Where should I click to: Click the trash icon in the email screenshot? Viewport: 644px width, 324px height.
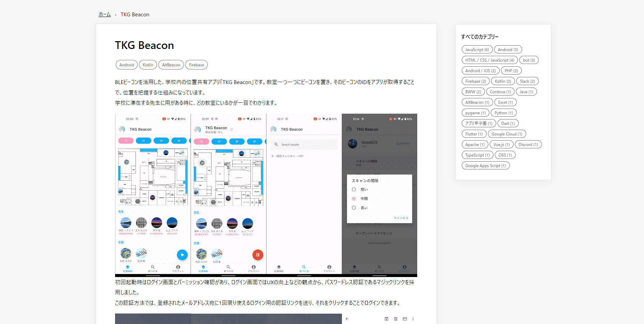click(x=396, y=319)
